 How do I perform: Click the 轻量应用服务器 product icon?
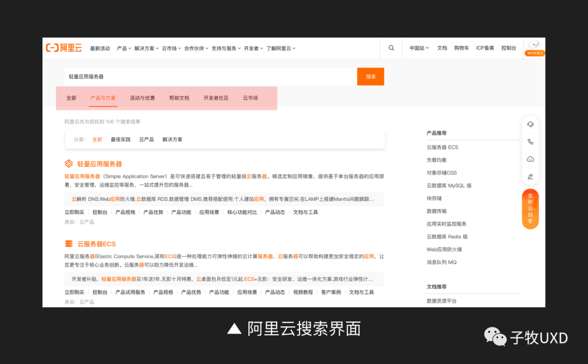[69, 163]
